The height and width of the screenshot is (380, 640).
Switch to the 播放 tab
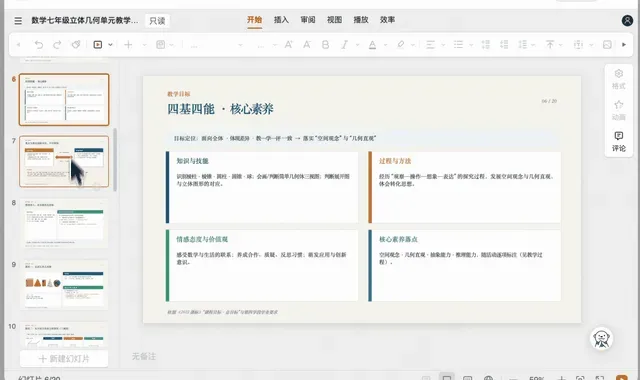[x=361, y=20]
